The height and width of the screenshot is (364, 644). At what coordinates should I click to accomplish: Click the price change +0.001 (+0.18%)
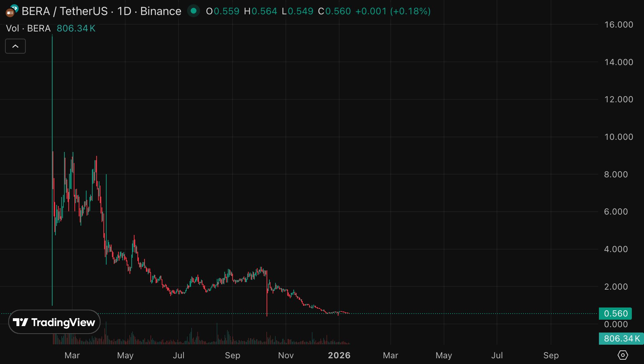pyautogui.click(x=393, y=11)
